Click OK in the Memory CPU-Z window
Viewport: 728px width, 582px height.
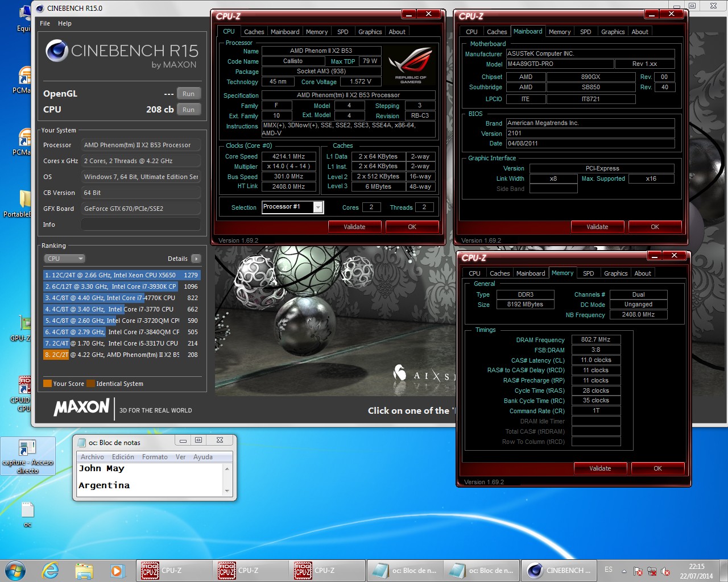pyautogui.click(x=657, y=468)
